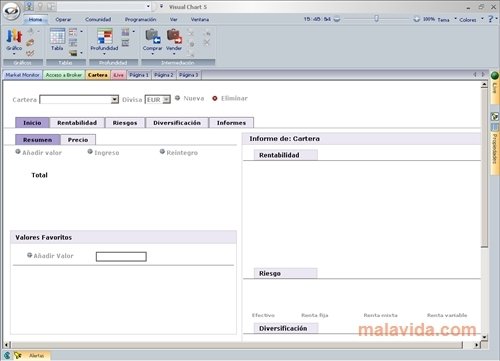Click the key icon beside Alertas
The height and width of the screenshot is (361, 500).
18,356
